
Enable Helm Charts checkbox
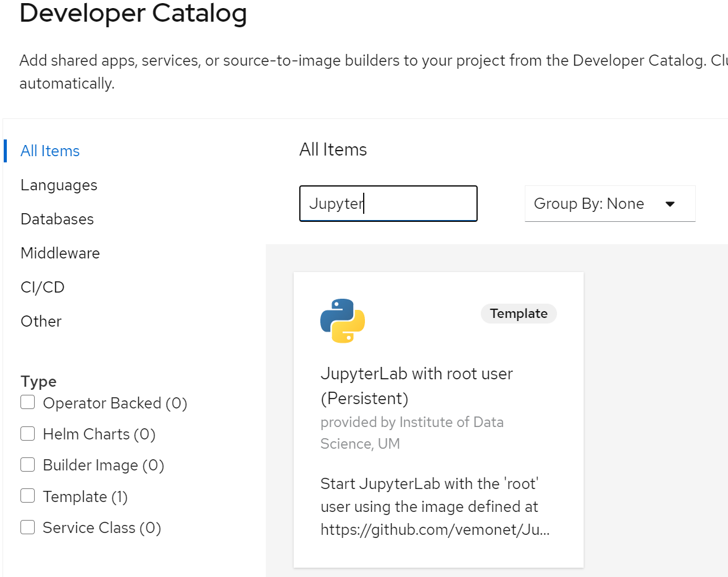[x=27, y=433]
